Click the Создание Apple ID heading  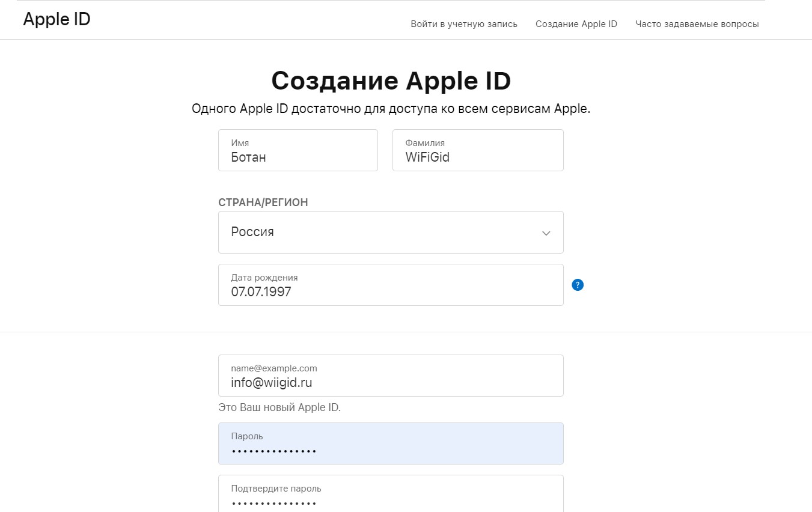point(391,81)
